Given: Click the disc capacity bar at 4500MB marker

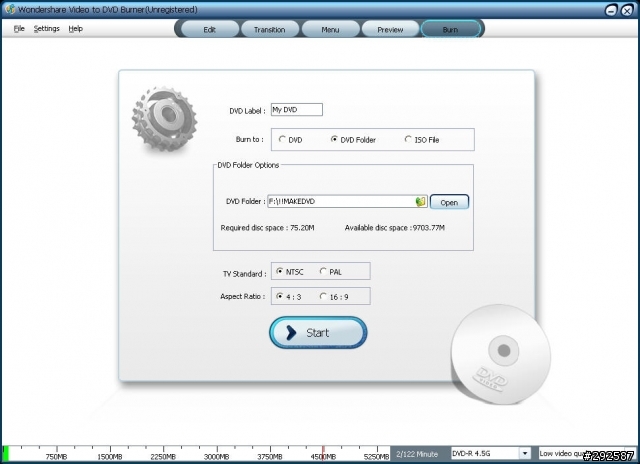Looking at the screenshot, I should [x=323, y=453].
